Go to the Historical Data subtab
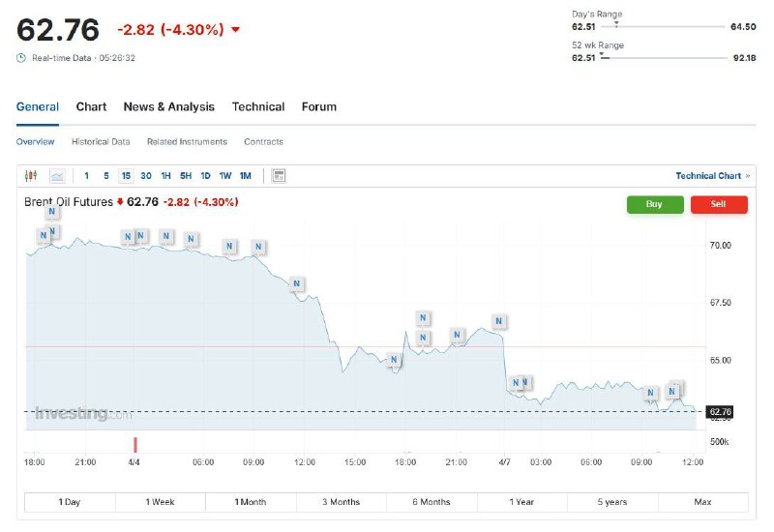The height and width of the screenshot is (532, 774). [x=101, y=141]
